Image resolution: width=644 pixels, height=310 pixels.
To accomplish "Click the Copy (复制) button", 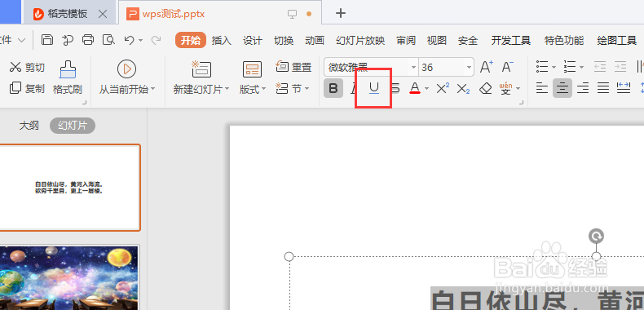I will (27, 88).
